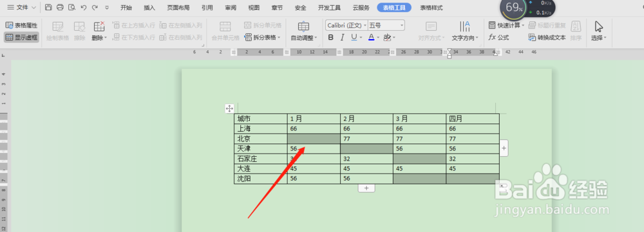The image size is (644, 232).
Task: Open 快速计算 quick calculate menu
Action: [507, 26]
